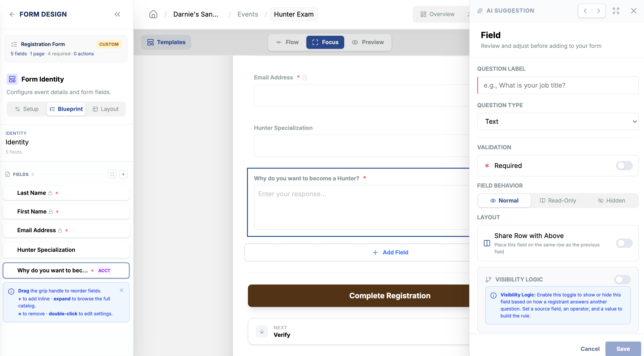
Task: Click the Registration Form checklist icon
Action: (14, 44)
